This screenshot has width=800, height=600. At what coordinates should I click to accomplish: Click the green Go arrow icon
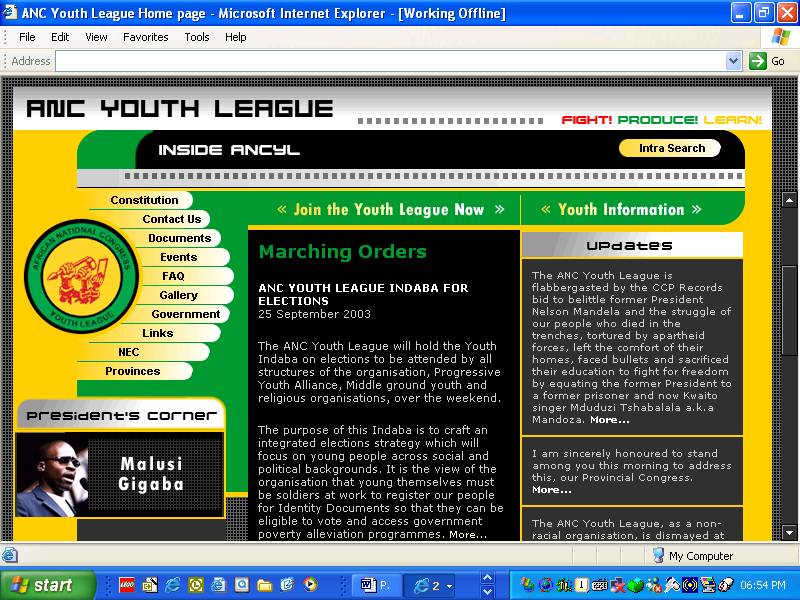pyautogui.click(x=758, y=61)
